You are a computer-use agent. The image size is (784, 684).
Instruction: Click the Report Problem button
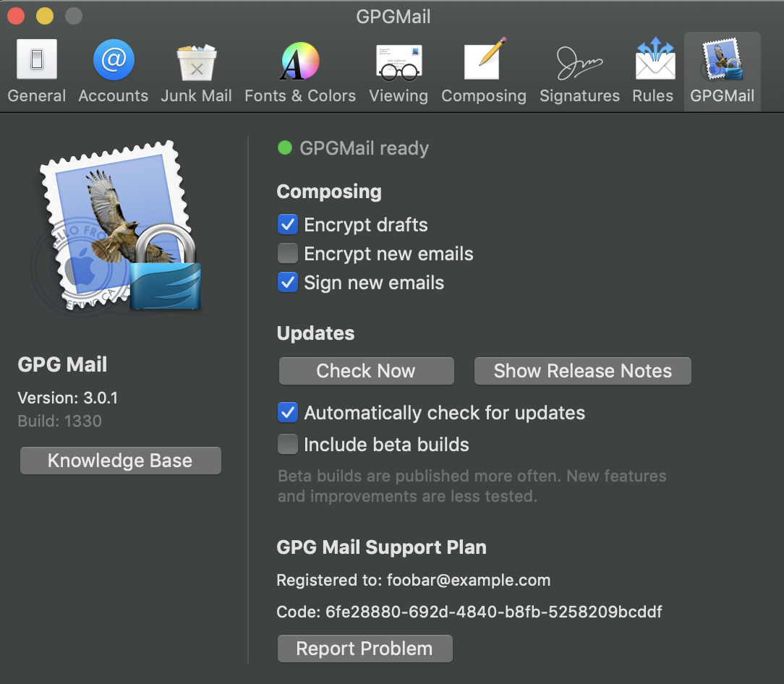tap(365, 649)
